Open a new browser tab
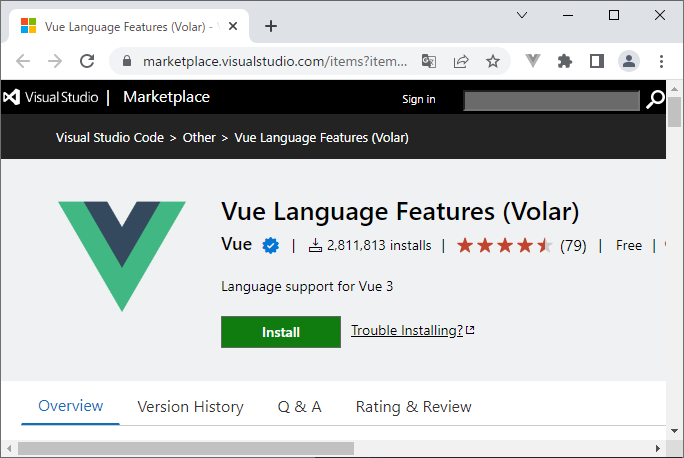Viewport: 684px width, 458px height. tap(271, 26)
